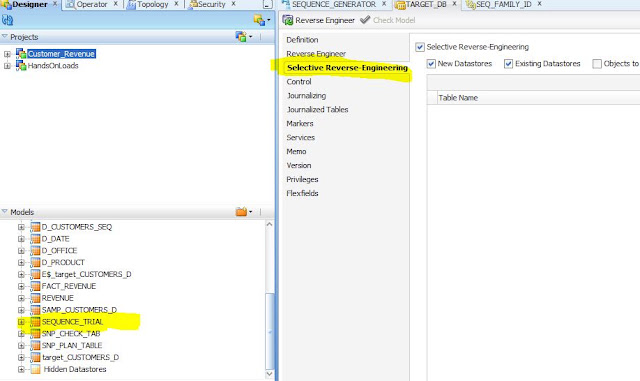Open the Reverse Engineer section
This screenshot has width=640, height=381.
point(316,53)
